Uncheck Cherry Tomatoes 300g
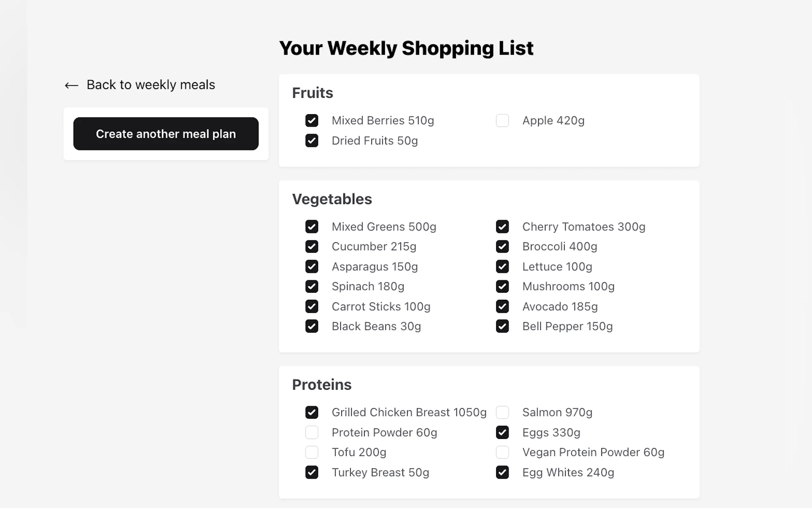 point(502,226)
